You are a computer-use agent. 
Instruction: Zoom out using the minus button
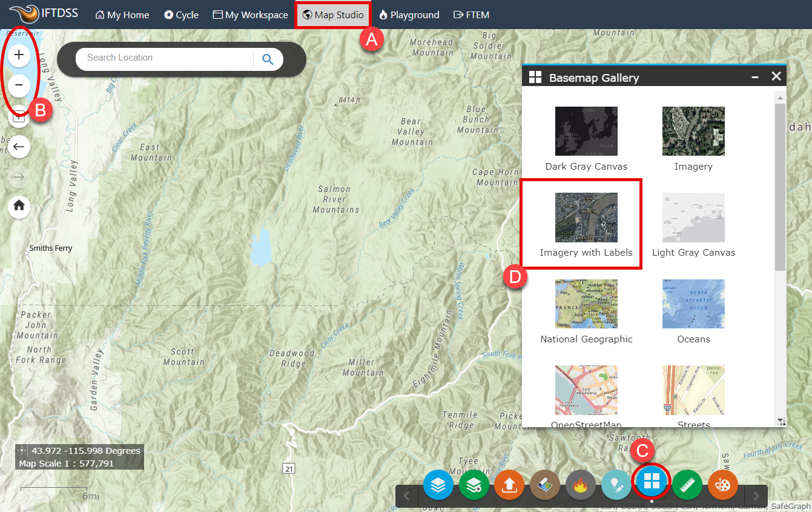[x=19, y=85]
